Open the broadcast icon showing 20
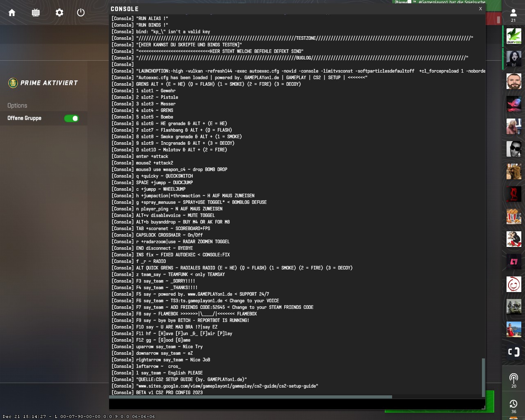The image size is (525, 420). (514, 380)
